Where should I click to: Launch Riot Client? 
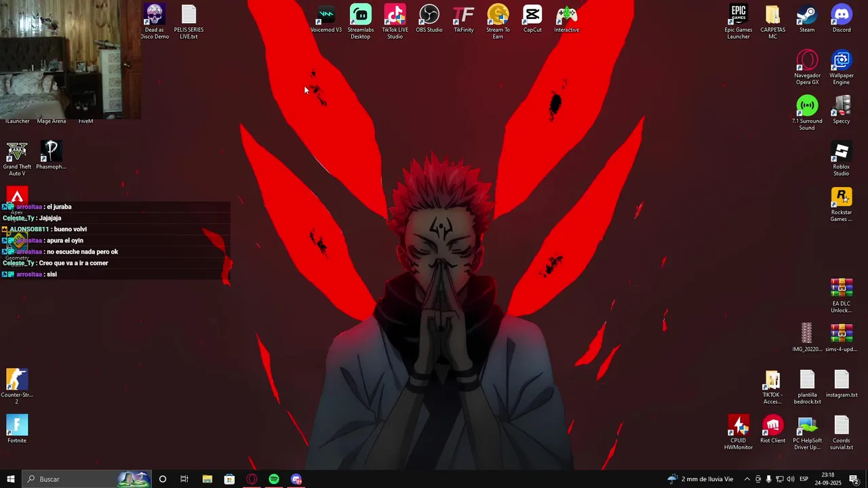click(x=773, y=429)
